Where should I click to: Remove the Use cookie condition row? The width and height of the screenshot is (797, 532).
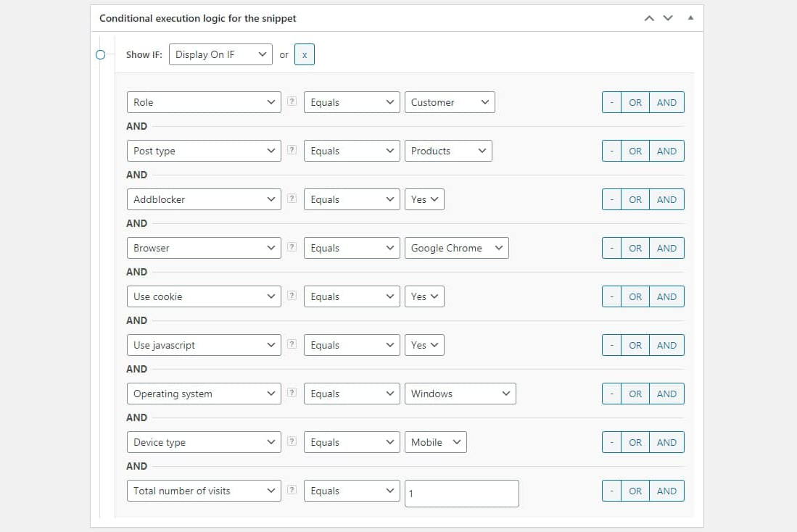611,296
